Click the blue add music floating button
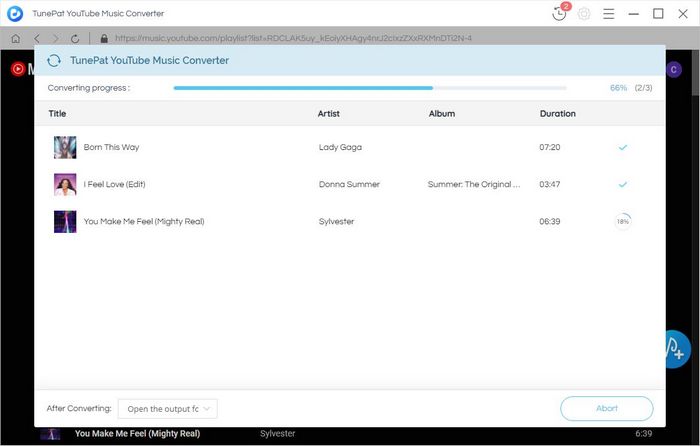 pos(678,350)
